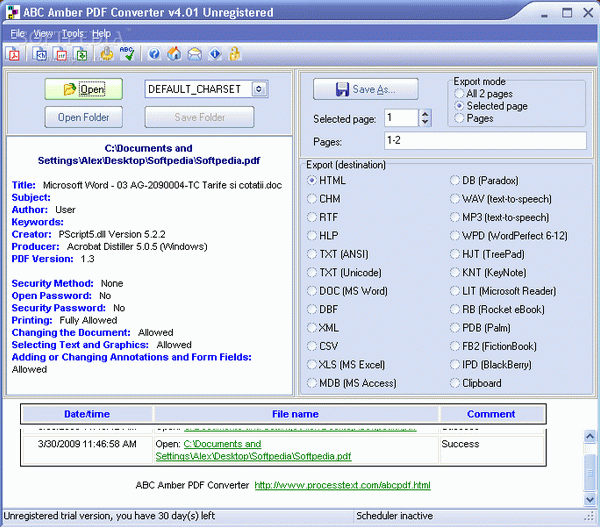
Task: Click the Save As... button
Action: click(x=365, y=89)
